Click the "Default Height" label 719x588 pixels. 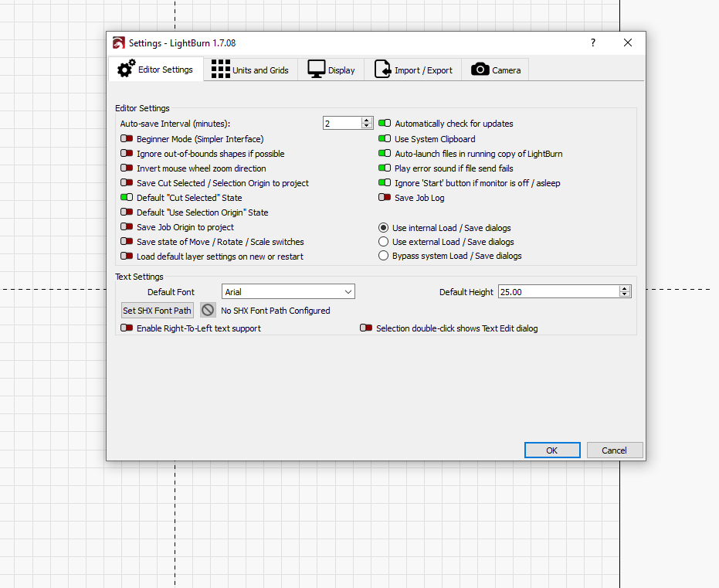466,292
